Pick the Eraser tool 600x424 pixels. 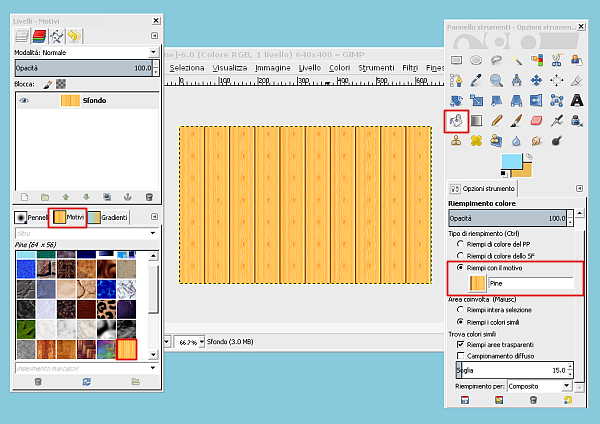535,121
